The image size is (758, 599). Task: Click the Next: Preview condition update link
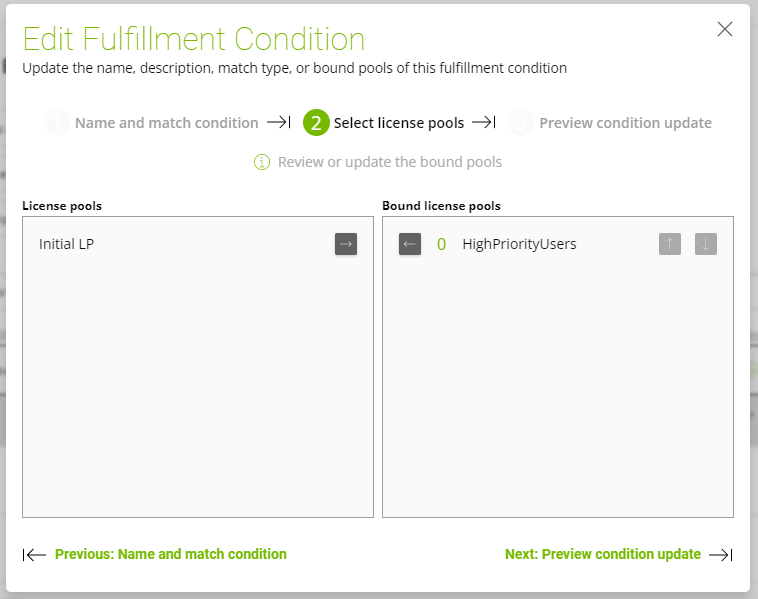coord(602,554)
